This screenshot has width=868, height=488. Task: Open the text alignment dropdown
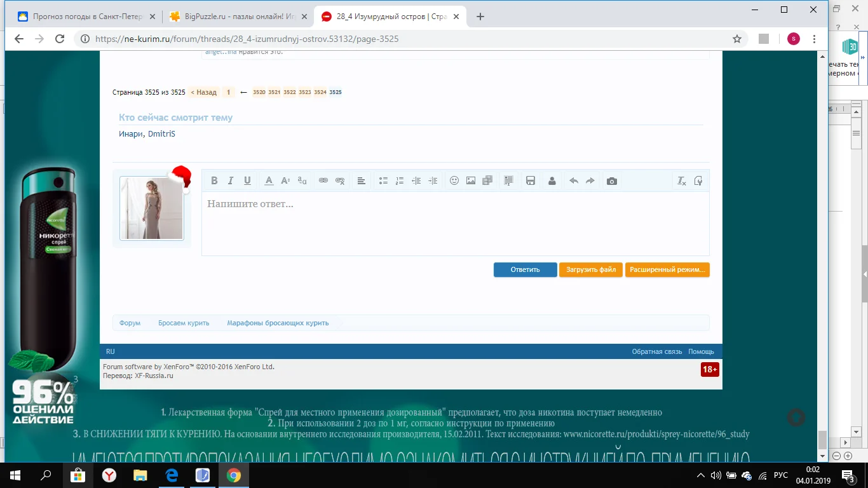click(x=362, y=180)
